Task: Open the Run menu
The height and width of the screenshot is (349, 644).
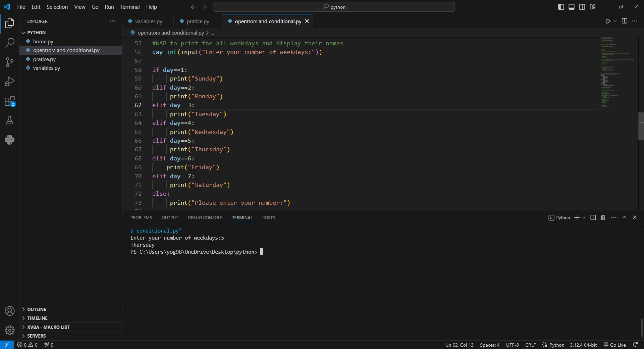Action: [109, 7]
